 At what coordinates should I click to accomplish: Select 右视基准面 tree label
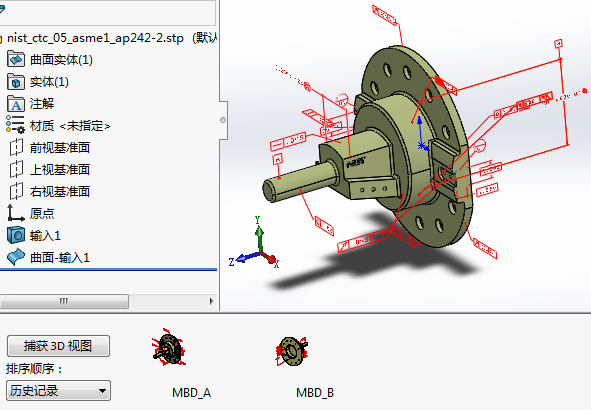click(x=60, y=191)
